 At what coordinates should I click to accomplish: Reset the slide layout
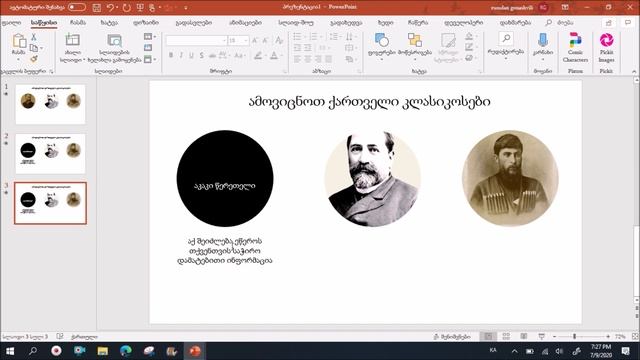[x=148, y=48]
